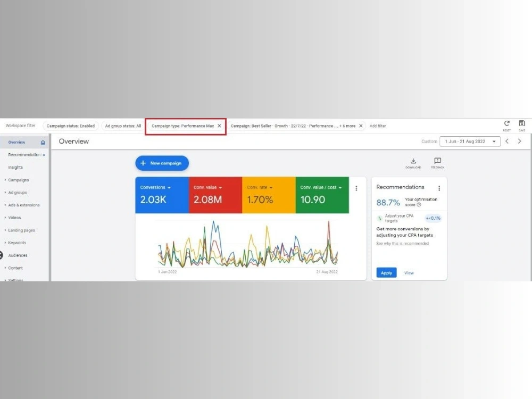Click the home icon beside Overview
The width and height of the screenshot is (532, 399).
[43, 143]
